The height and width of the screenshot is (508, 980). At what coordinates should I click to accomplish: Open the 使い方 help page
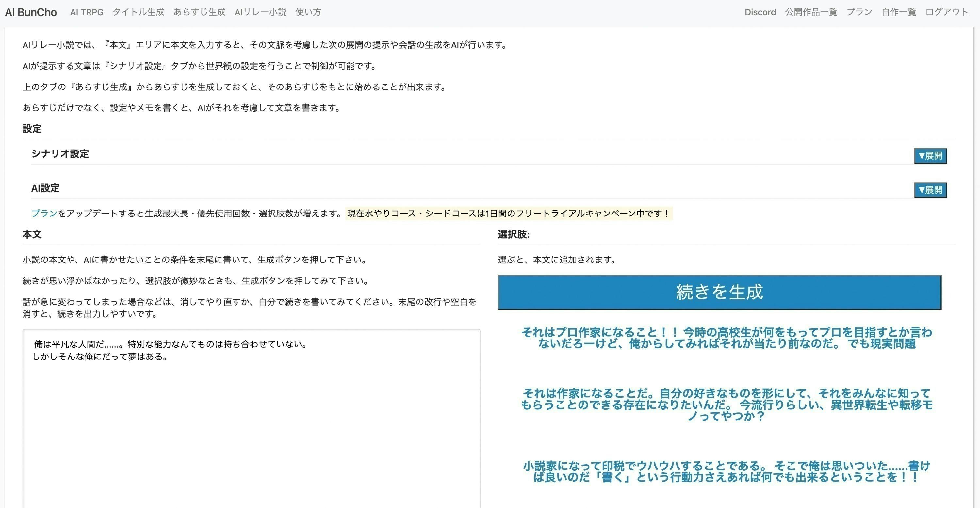tap(308, 12)
